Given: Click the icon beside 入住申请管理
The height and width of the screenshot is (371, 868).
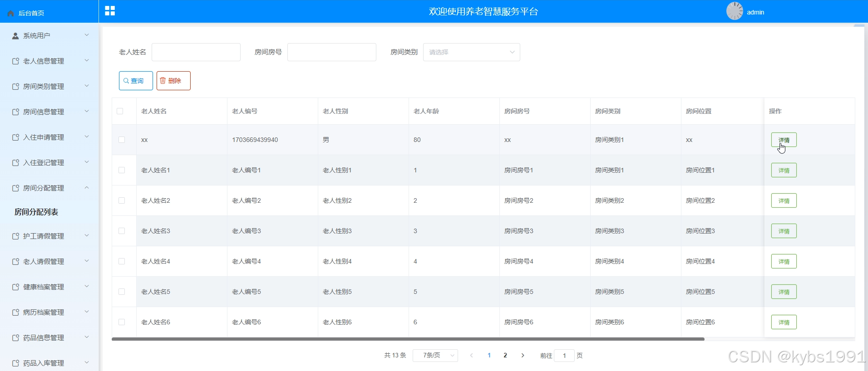Looking at the screenshot, I should 15,137.
